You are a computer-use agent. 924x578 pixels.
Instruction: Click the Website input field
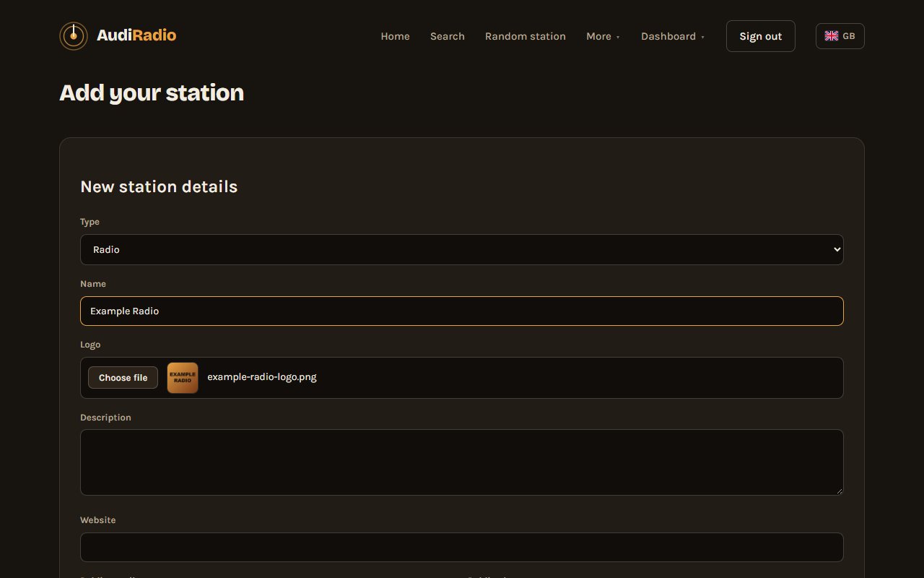click(x=462, y=547)
